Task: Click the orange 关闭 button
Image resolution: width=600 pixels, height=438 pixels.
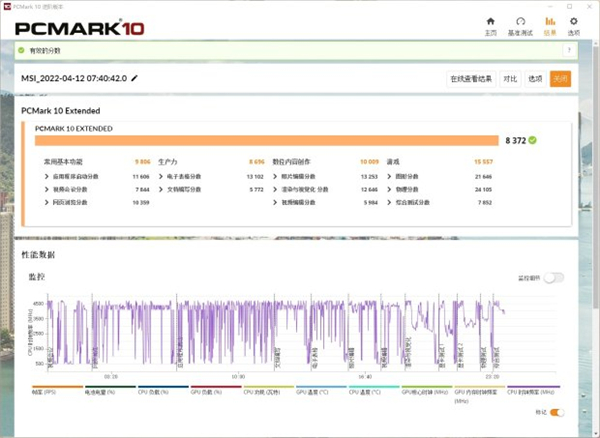Action: 560,78
